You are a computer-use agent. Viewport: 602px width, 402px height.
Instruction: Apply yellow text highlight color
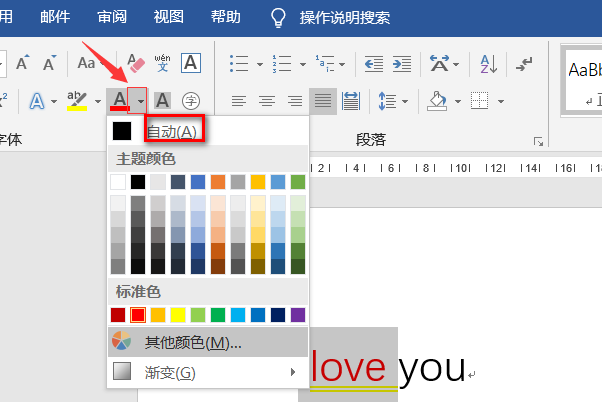77,101
